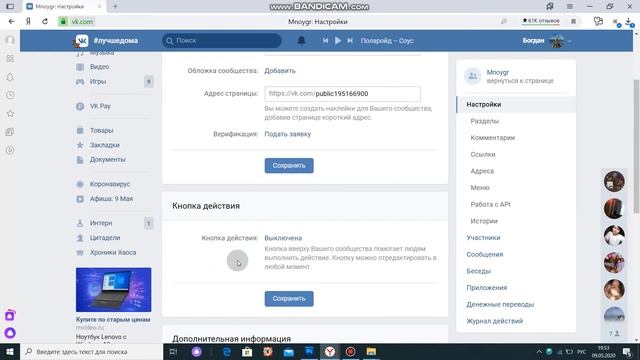This screenshot has height=360, width=640.
Task: Open Выключена action button dropdown
Action: coord(283,238)
